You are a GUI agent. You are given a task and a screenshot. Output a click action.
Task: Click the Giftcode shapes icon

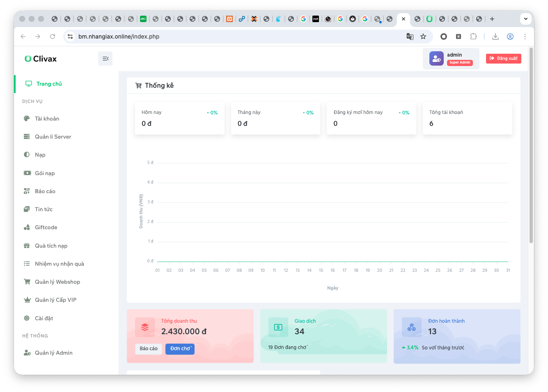coord(27,227)
